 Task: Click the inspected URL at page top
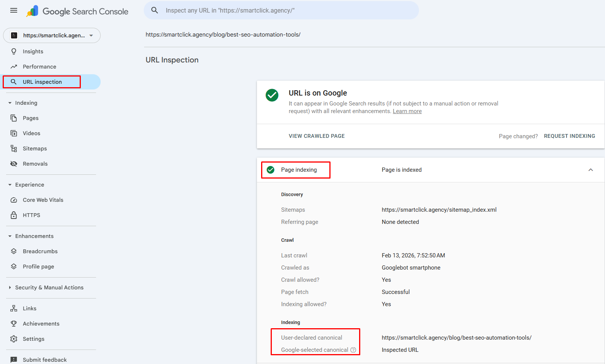tap(223, 35)
